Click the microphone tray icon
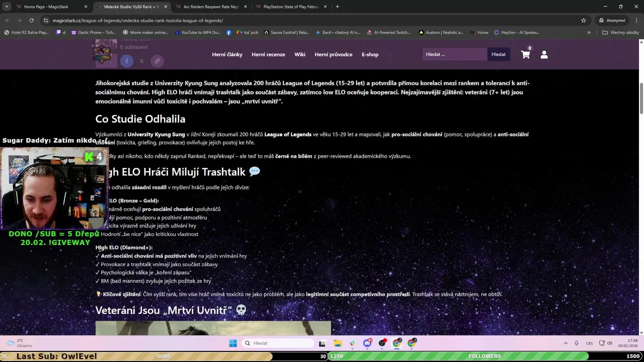This screenshot has height=362, width=644. tap(577, 343)
